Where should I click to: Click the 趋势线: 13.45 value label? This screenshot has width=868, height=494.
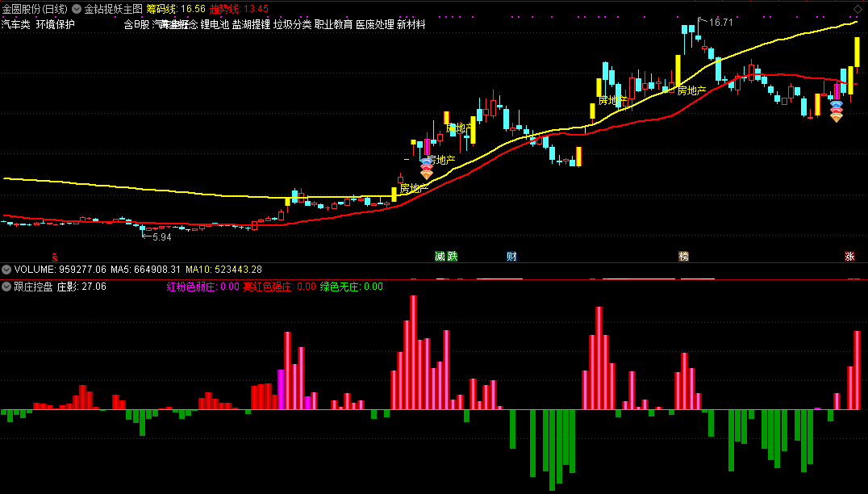[239, 9]
